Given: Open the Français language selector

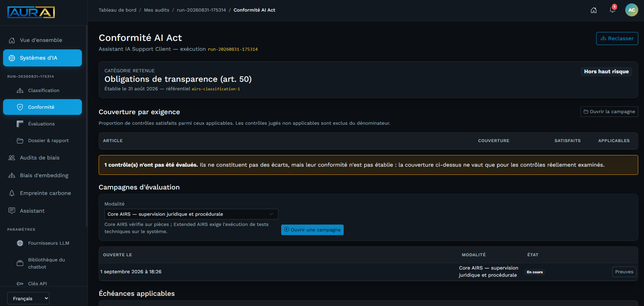Looking at the screenshot, I should pos(28,299).
